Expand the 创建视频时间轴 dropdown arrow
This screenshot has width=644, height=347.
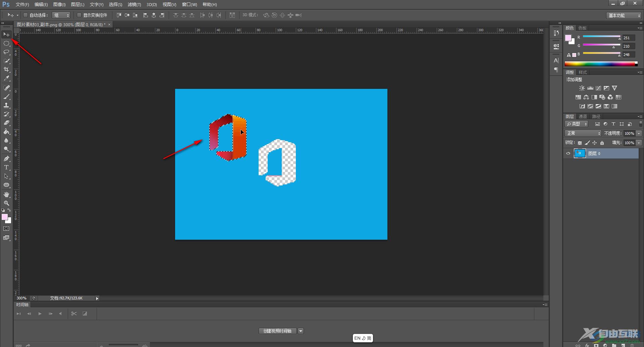tap(301, 331)
